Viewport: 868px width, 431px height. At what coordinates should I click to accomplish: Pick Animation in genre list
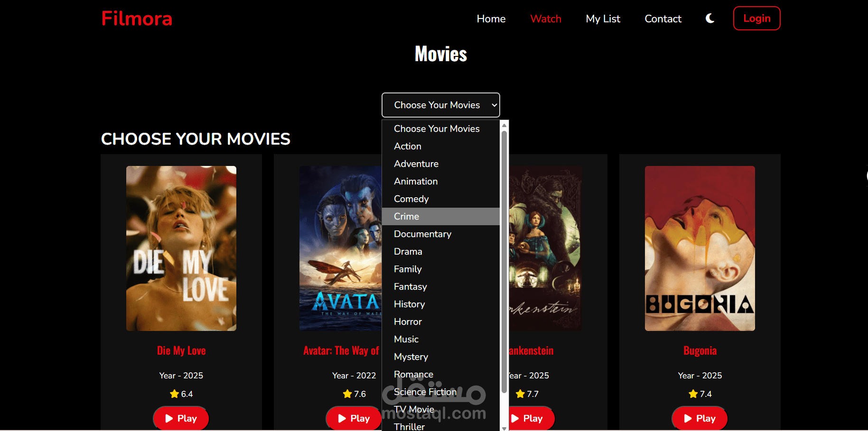441,181
